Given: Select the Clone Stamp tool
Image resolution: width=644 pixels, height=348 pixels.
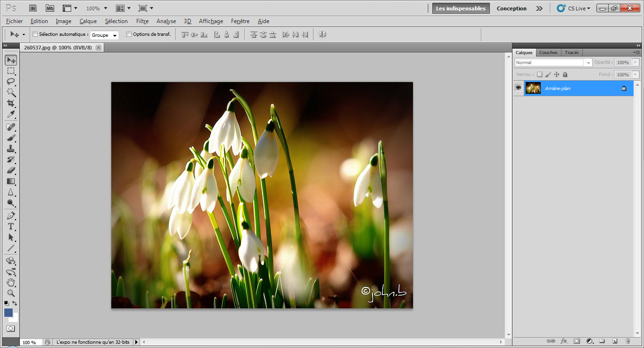Looking at the screenshot, I should [10, 149].
